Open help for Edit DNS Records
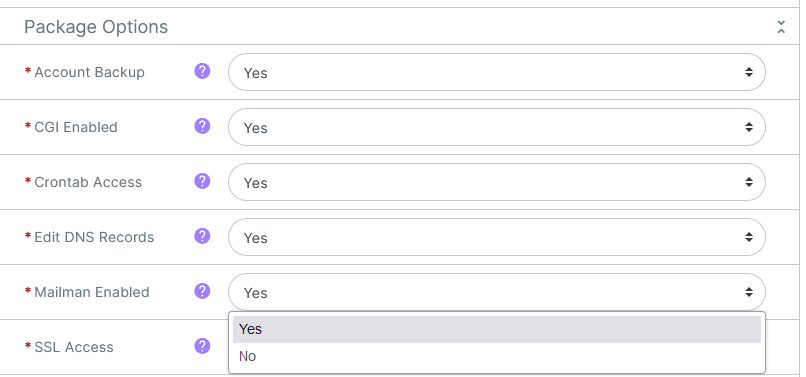Screen dimensions: 806x377 tap(202, 236)
